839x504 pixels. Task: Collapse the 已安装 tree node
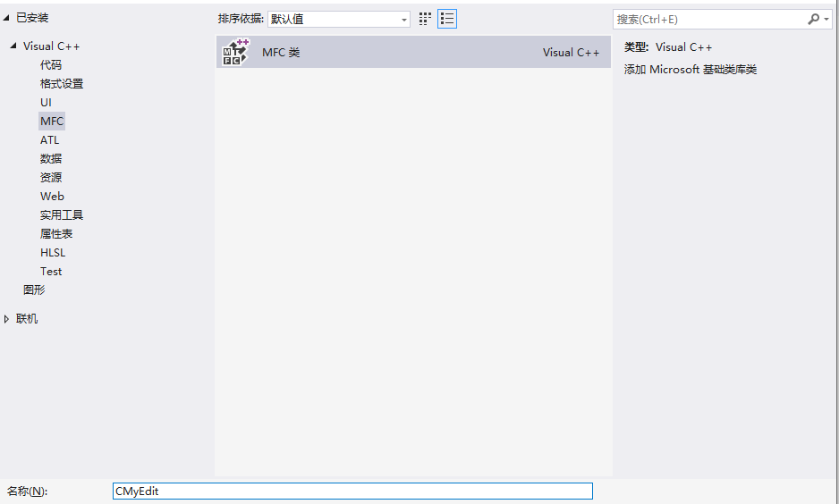point(6,18)
